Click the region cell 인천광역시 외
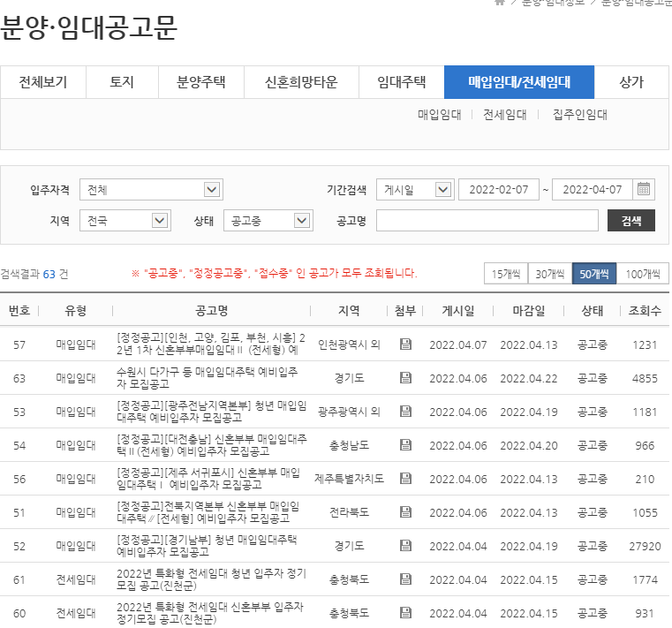672x628 pixels. (x=349, y=344)
